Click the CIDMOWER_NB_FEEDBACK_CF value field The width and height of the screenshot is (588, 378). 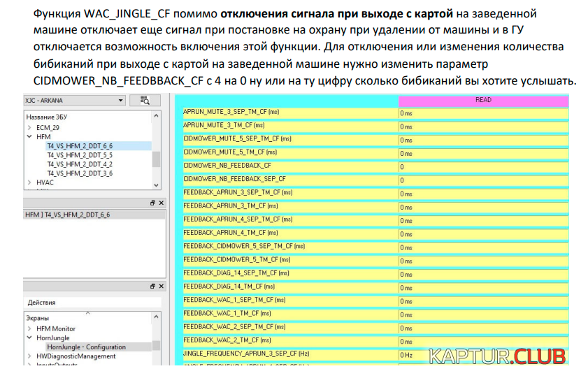pyautogui.click(x=482, y=166)
